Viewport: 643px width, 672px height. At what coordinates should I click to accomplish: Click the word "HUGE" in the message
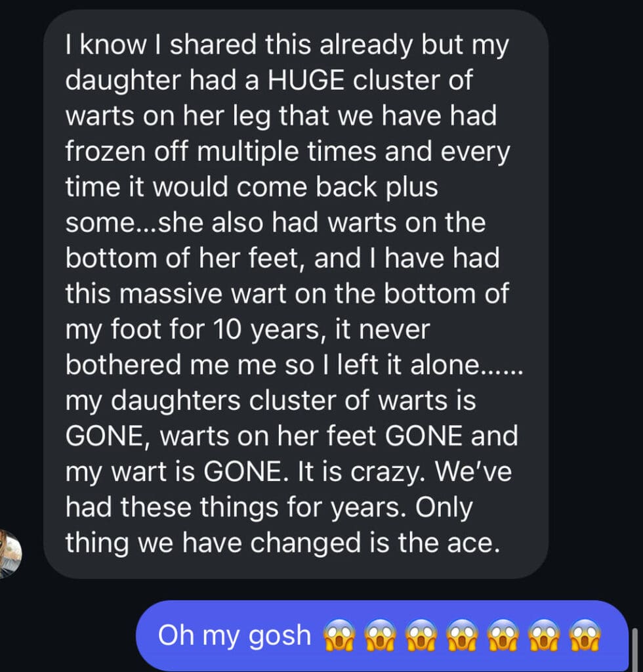point(306,80)
